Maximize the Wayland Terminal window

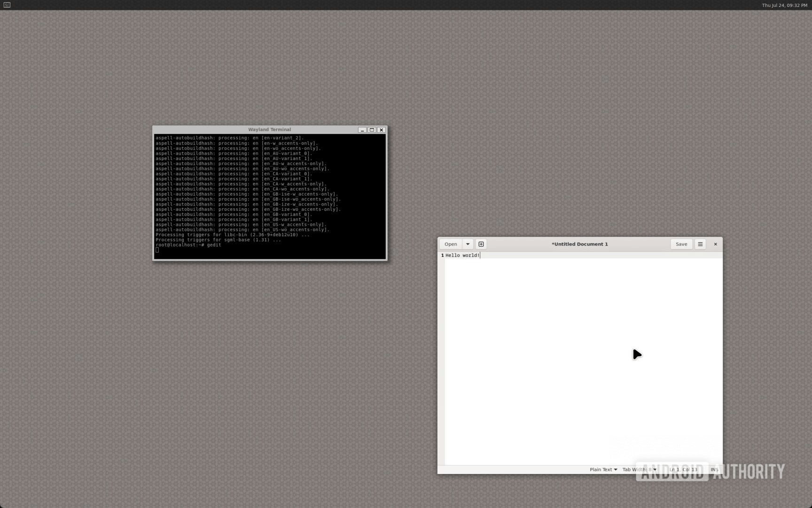(372, 130)
